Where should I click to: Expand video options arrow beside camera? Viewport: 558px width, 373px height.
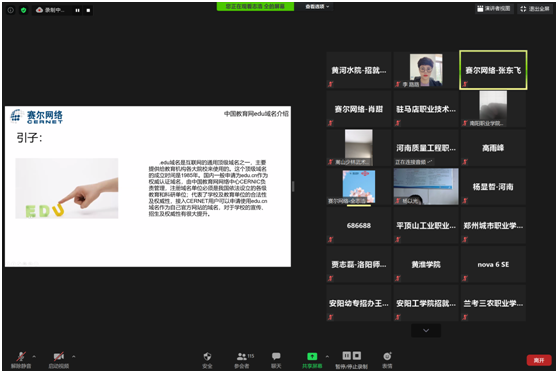tap(73, 356)
